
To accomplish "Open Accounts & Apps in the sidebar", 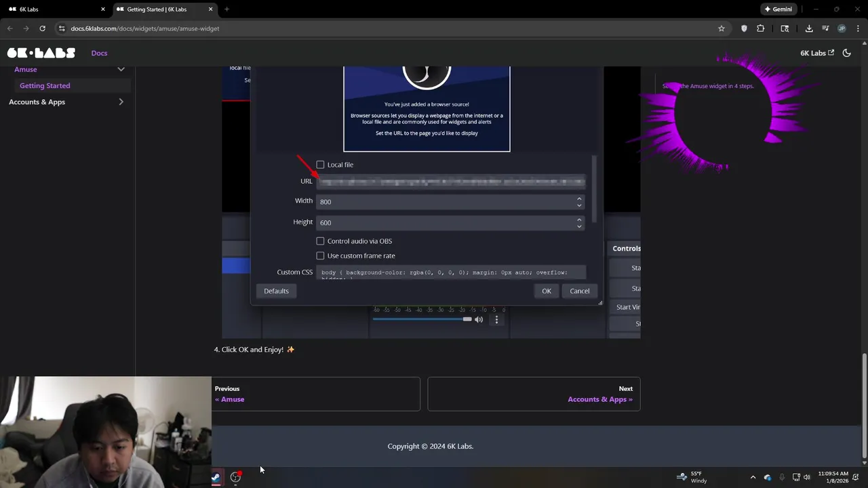I will click(37, 102).
